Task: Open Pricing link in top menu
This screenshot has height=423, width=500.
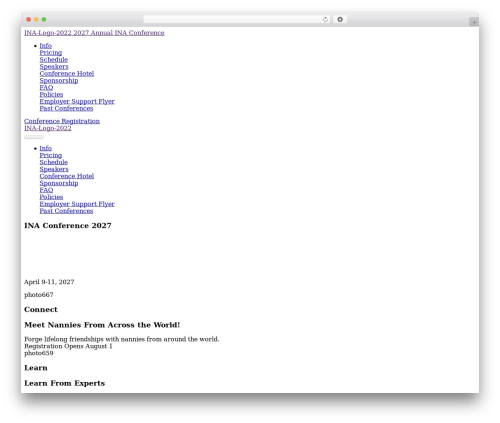Action: tap(51, 53)
